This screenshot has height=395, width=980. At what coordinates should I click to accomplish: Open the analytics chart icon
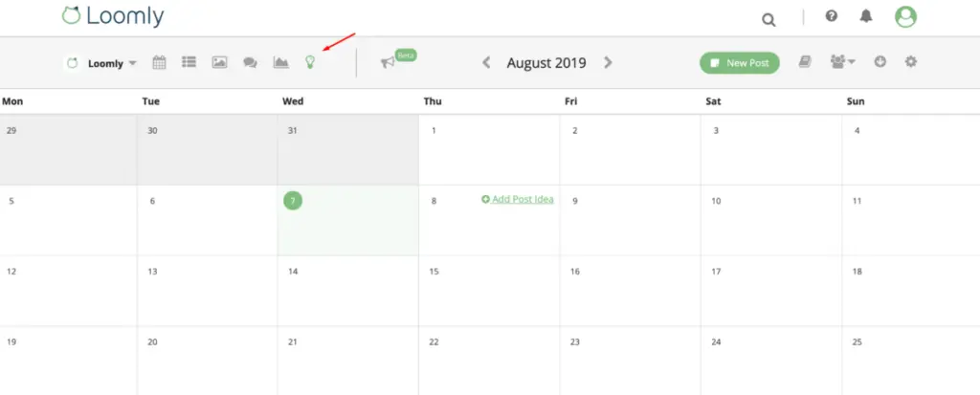pos(280,63)
